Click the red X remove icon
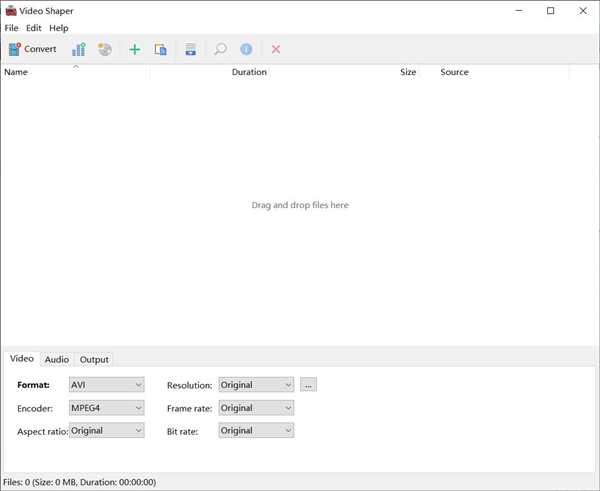 [x=276, y=49]
